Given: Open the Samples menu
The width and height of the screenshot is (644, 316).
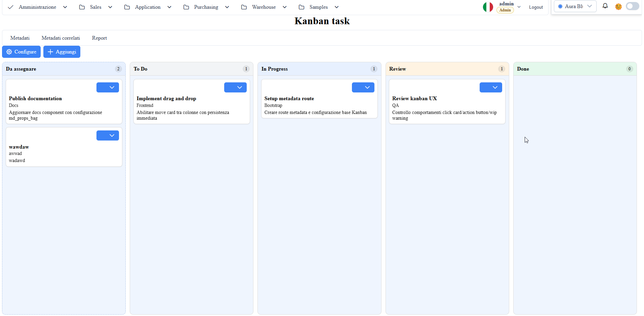Looking at the screenshot, I should [x=318, y=7].
